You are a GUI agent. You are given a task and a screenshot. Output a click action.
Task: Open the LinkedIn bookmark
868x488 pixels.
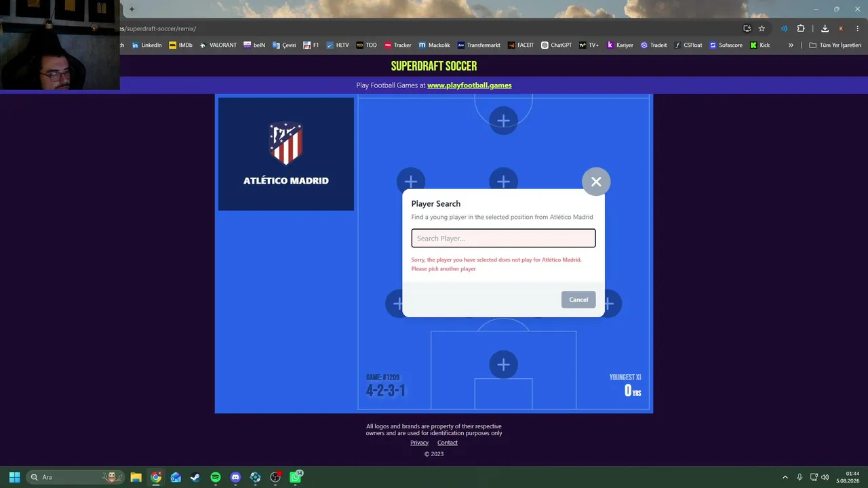[x=146, y=45]
